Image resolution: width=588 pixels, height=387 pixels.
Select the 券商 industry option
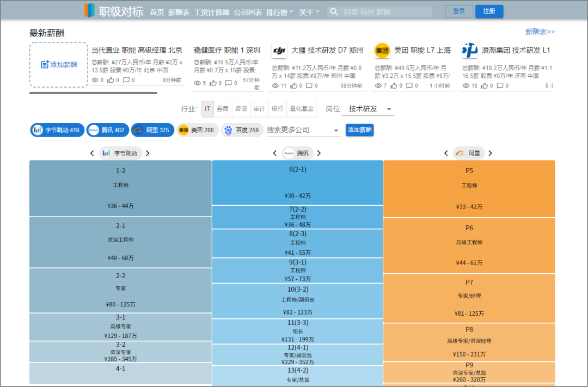pos(222,109)
